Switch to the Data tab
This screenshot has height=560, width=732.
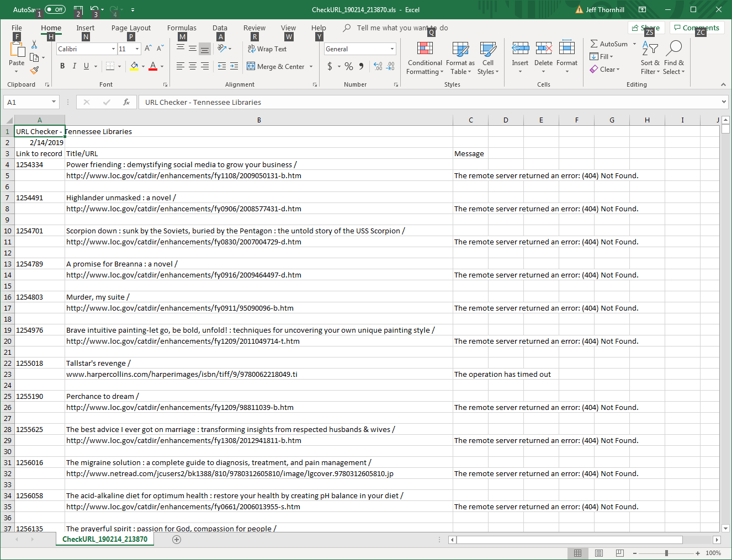[x=220, y=28]
